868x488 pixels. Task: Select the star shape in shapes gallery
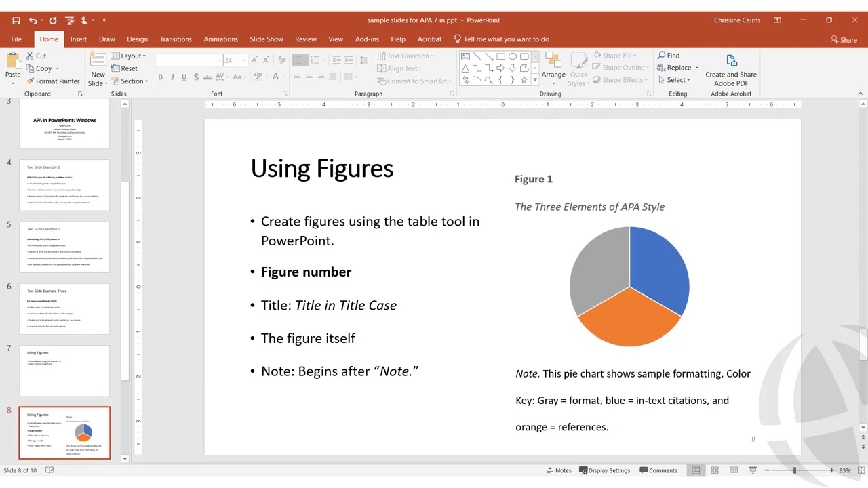(x=524, y=80)
